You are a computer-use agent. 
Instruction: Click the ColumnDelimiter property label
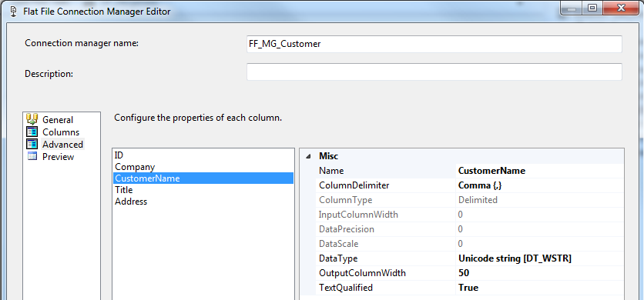(354, 185)
